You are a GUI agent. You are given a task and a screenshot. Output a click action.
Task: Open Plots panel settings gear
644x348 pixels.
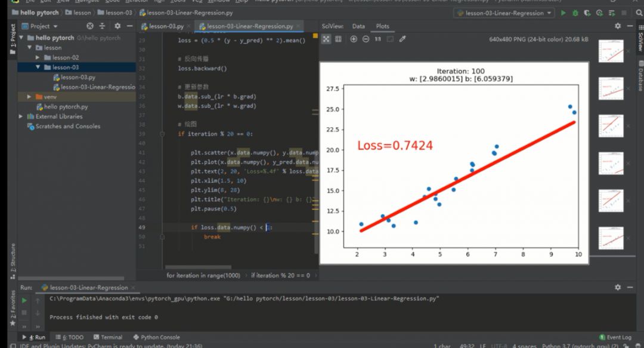click(618, 26)
